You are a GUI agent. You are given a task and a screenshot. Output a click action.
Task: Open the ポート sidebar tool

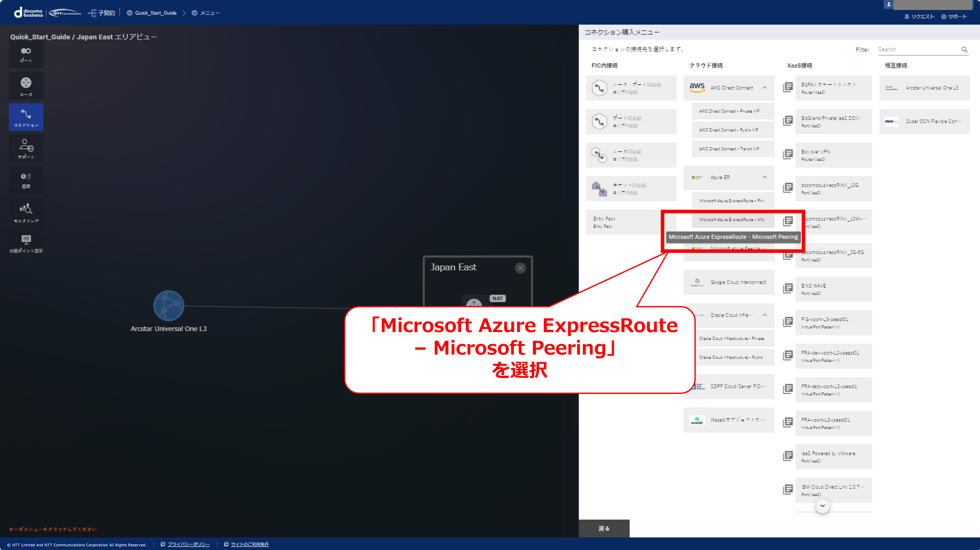(26, 55)
